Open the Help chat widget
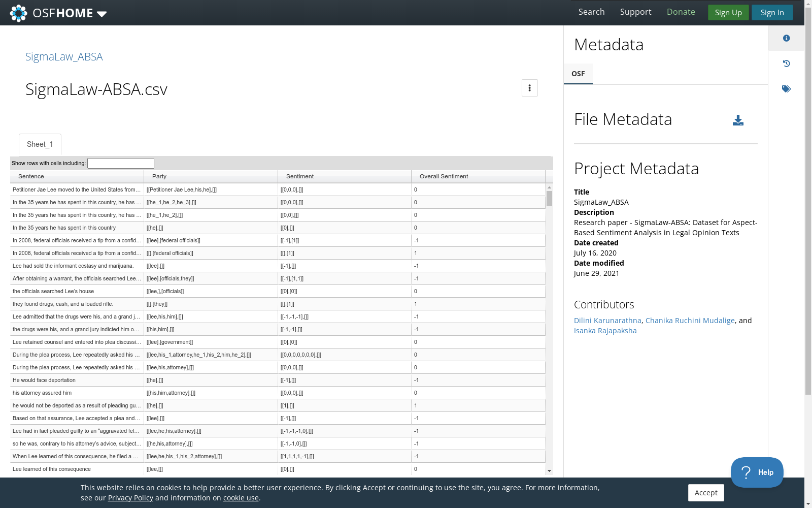812x508 pixels. click(757, 472)
